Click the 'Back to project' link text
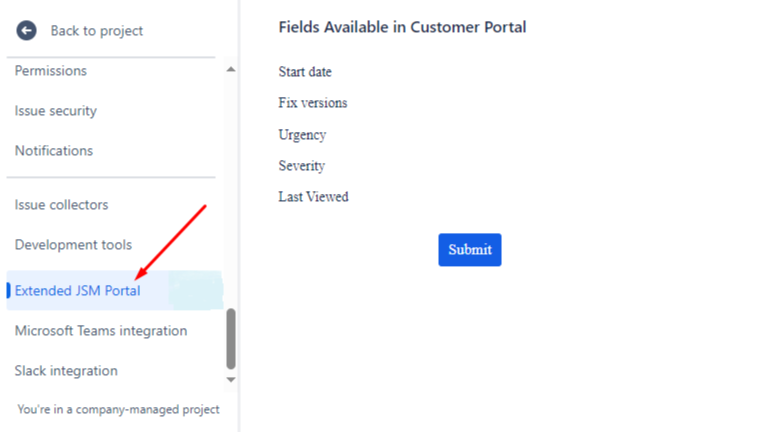The width and height of the screenshot is (760, 432). (x=96, y=31)
